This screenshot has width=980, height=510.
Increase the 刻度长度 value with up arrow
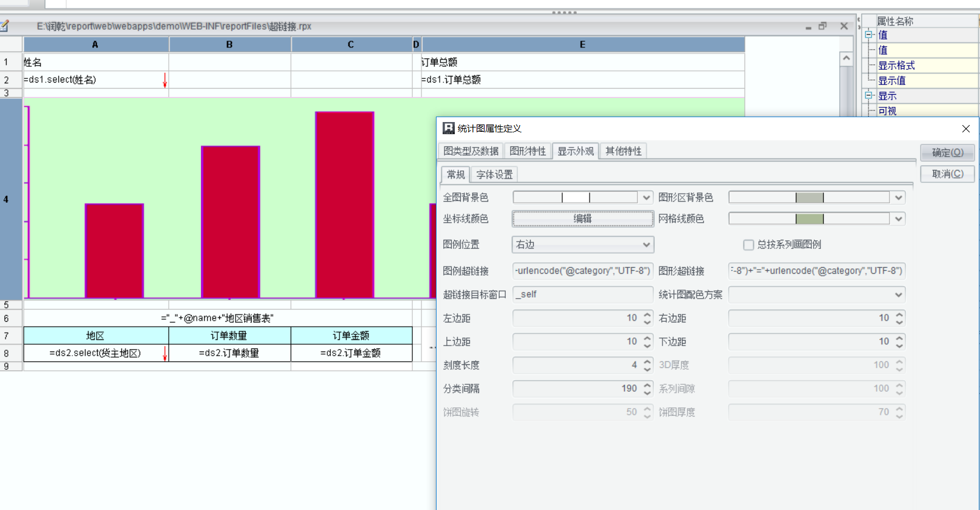(x=647, y=361)
